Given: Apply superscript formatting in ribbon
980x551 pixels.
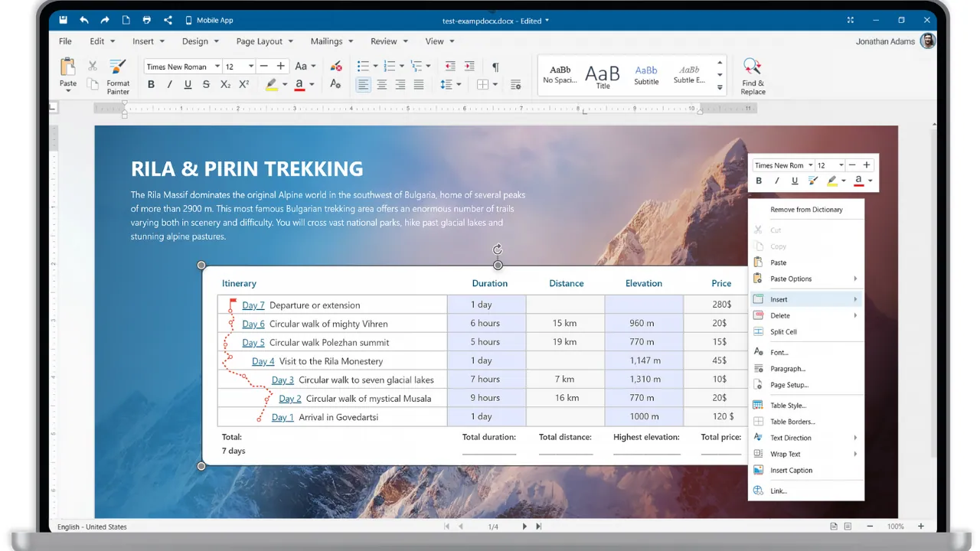Looking at the screenshot, I should coord(244,84).
